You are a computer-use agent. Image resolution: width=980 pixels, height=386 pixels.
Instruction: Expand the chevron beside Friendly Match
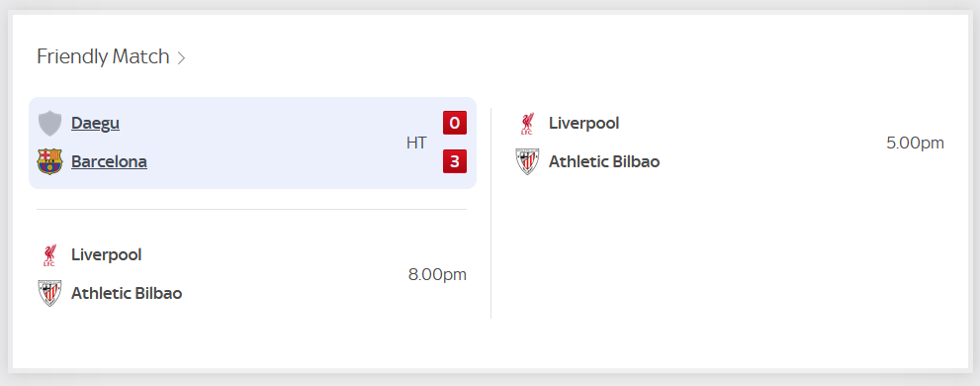point(181,58)
